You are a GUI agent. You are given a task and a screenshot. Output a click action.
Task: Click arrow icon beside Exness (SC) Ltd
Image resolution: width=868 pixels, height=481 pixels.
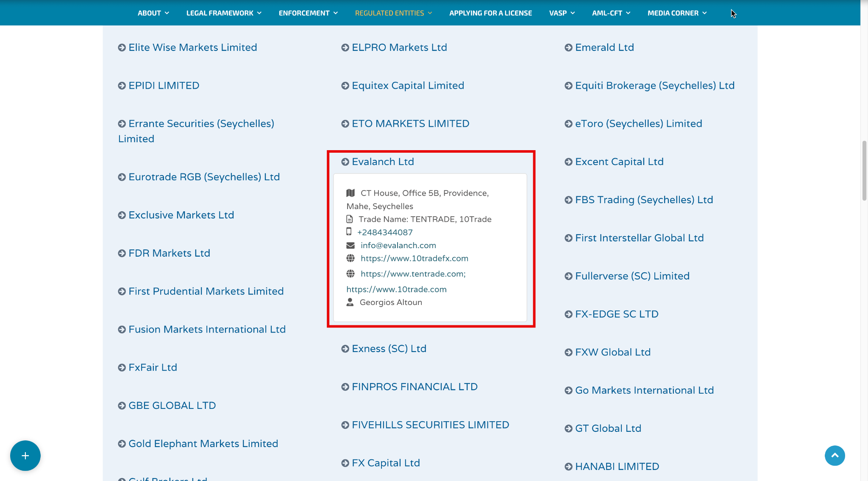[x=345, y=349]
